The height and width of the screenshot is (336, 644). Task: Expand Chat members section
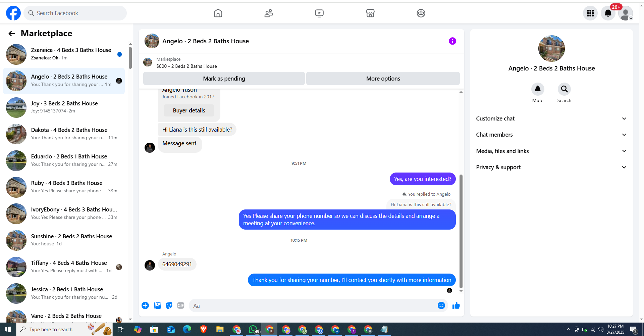pos(551,135)
